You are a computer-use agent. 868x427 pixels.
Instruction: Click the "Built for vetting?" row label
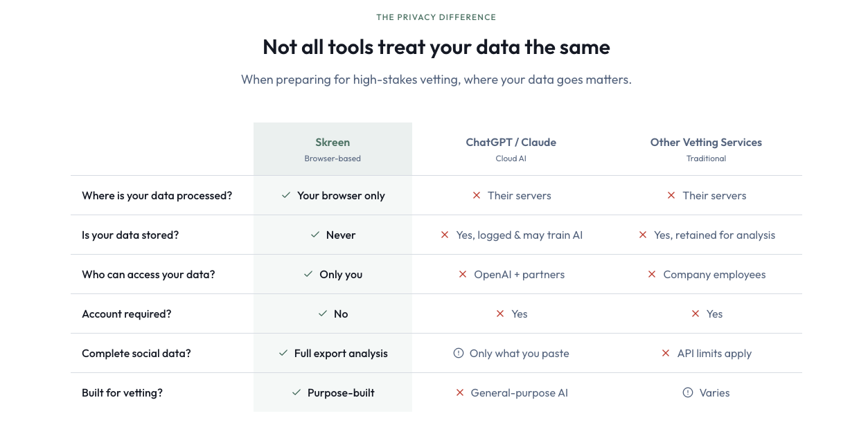point(122,393)
